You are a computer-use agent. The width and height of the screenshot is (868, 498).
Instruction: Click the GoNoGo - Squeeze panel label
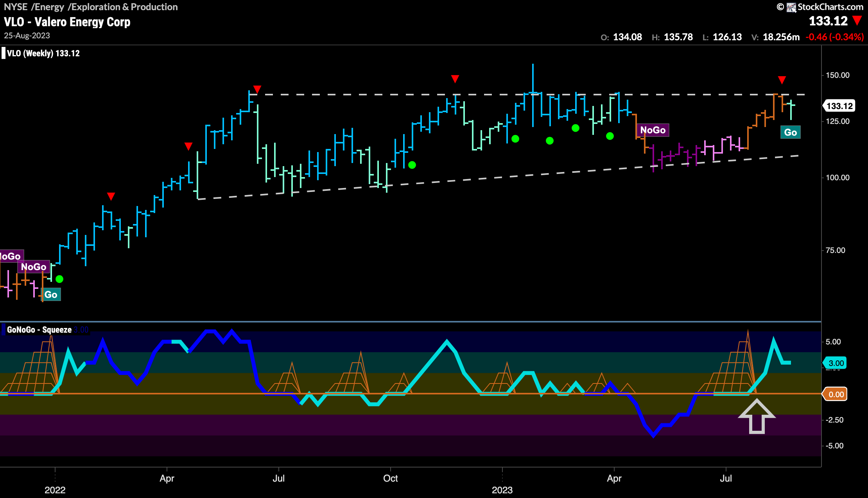[39, 330]
